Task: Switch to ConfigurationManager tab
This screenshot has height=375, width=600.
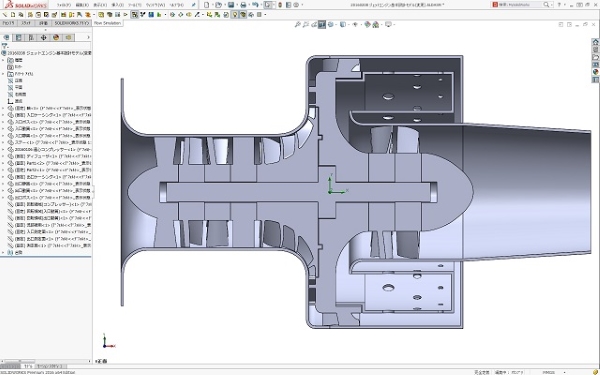Action: coord(31,38)
